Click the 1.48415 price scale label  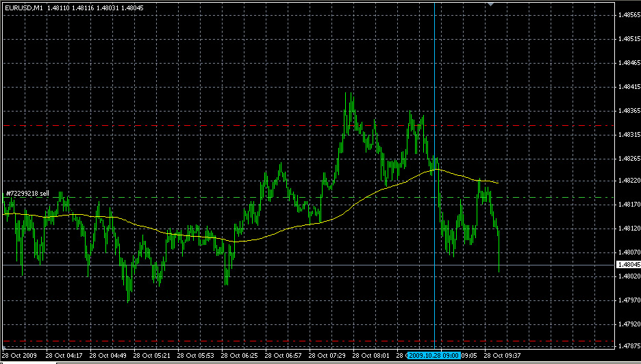coord(628,87)
